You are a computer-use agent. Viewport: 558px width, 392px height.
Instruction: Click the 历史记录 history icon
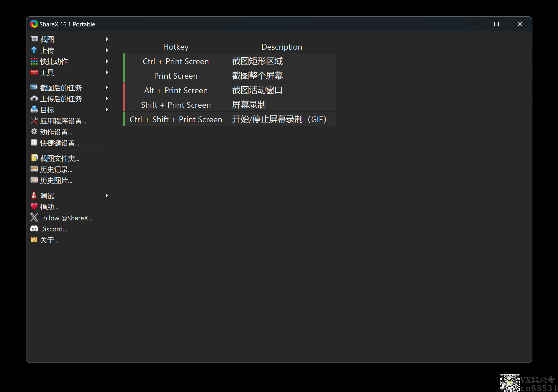tap(34, 169)
